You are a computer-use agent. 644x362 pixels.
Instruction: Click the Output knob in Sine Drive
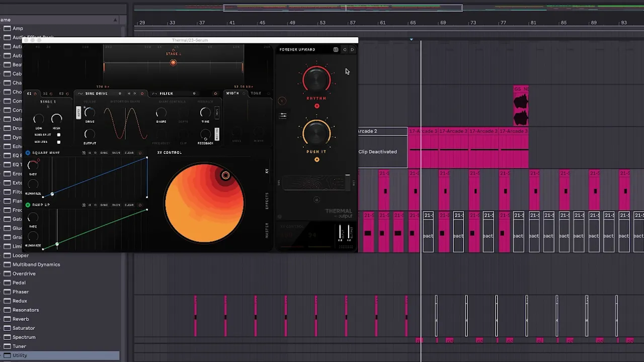[90, 134]
